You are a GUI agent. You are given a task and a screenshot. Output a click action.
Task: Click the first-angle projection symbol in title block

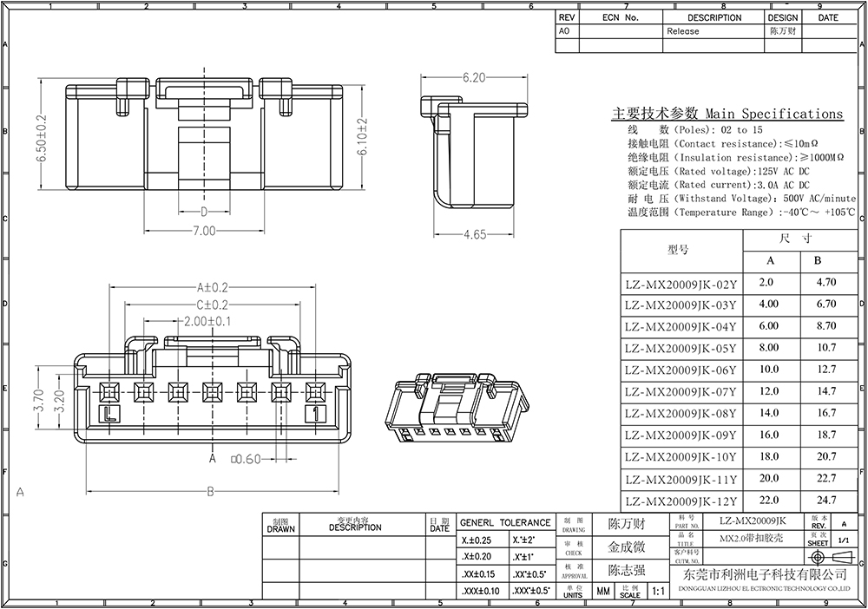[x=830, y=558]
